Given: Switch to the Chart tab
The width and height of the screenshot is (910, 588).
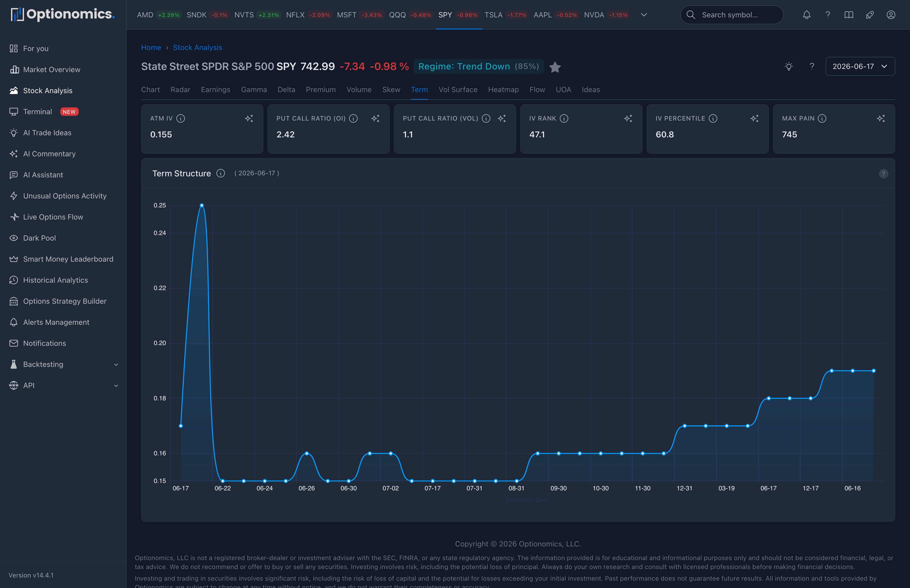Looking at the screenshot, I should pos(150,90).
